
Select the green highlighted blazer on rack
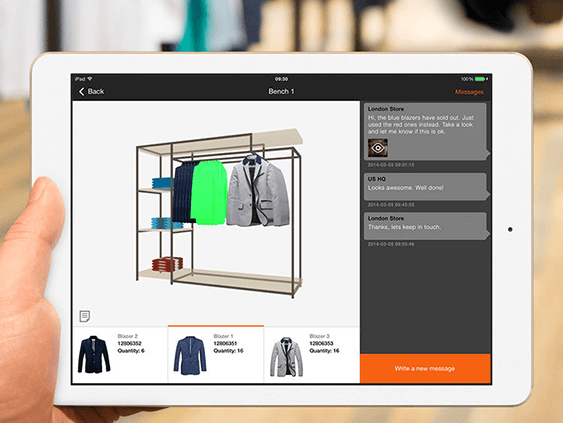209,193
